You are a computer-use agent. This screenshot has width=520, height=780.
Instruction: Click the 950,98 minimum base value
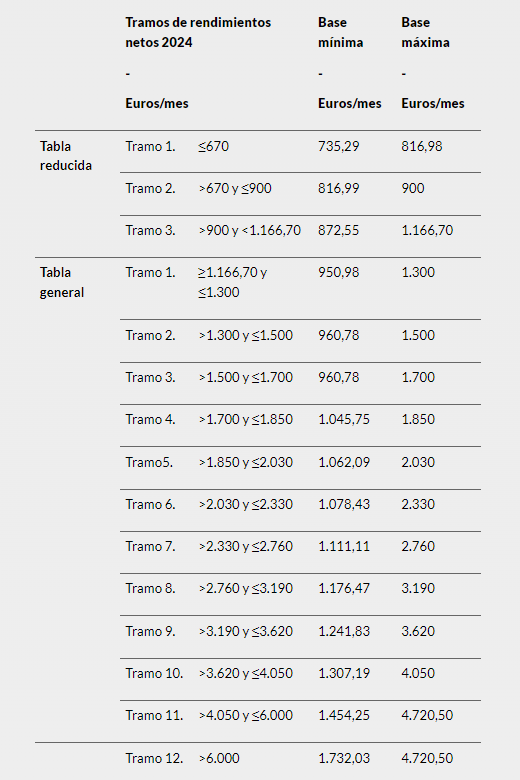point(338,273)
